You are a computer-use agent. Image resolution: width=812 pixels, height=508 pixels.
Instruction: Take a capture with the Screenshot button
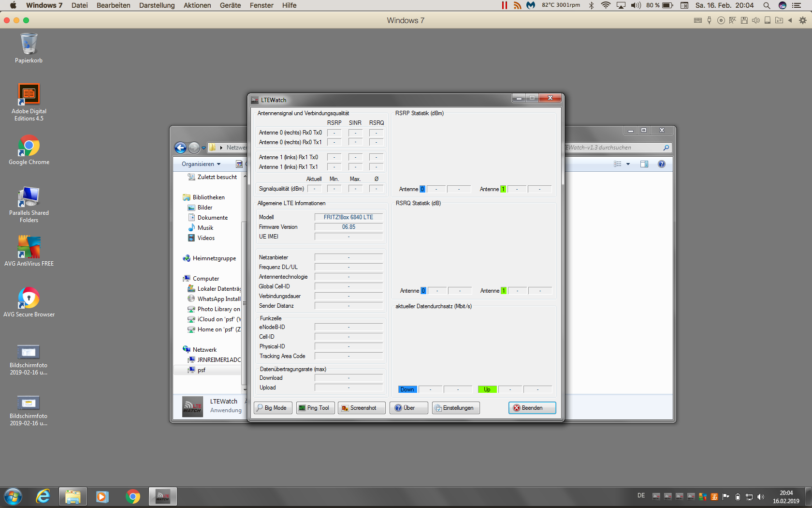tap(362, 408)
